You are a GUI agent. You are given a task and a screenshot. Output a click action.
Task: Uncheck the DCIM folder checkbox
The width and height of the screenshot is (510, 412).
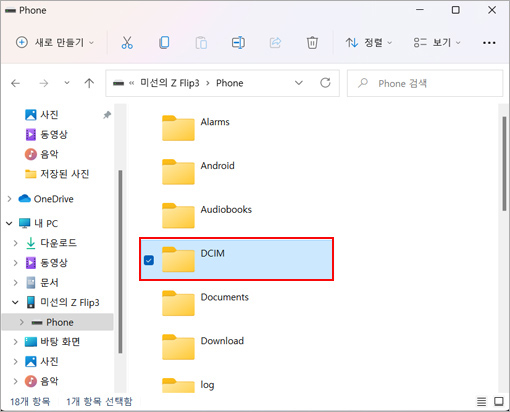[x=149, y=260]
